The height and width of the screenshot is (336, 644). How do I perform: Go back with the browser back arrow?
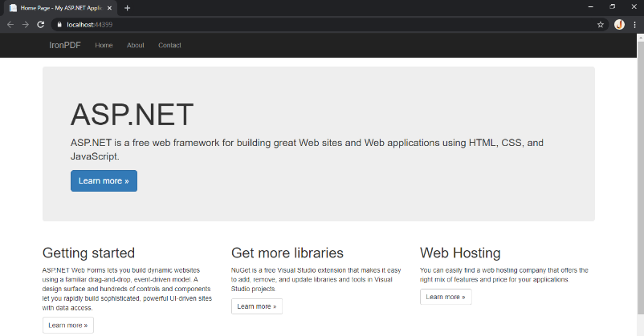click(10, 25)
